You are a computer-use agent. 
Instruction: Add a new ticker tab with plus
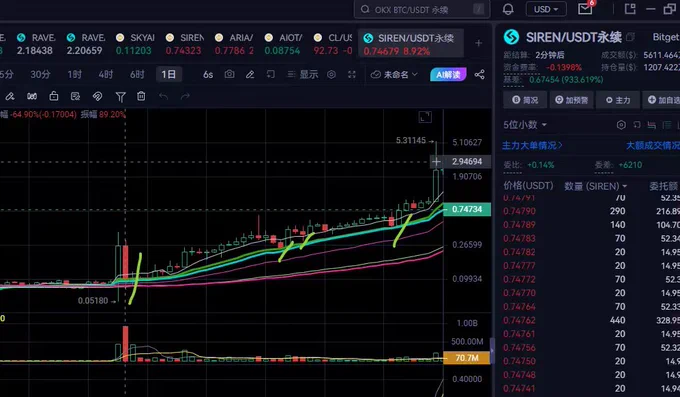click(x=478, y=43)
